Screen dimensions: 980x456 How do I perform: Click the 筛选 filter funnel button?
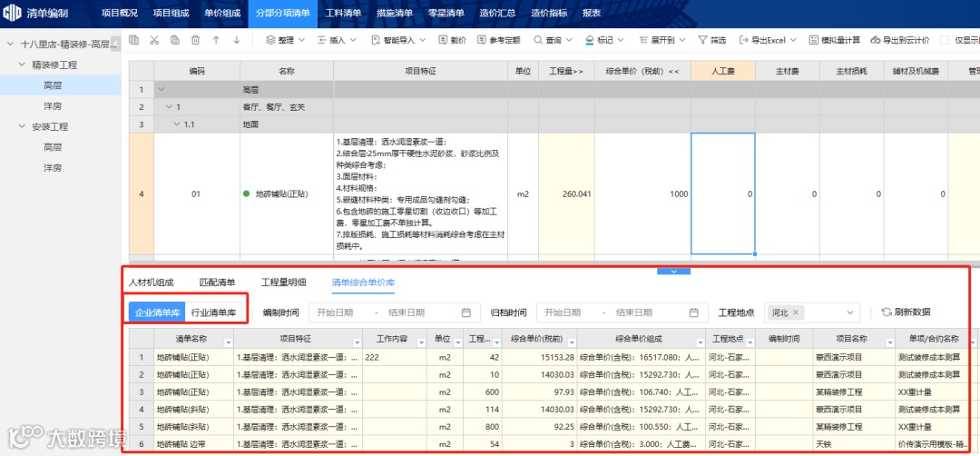[712, 40]
